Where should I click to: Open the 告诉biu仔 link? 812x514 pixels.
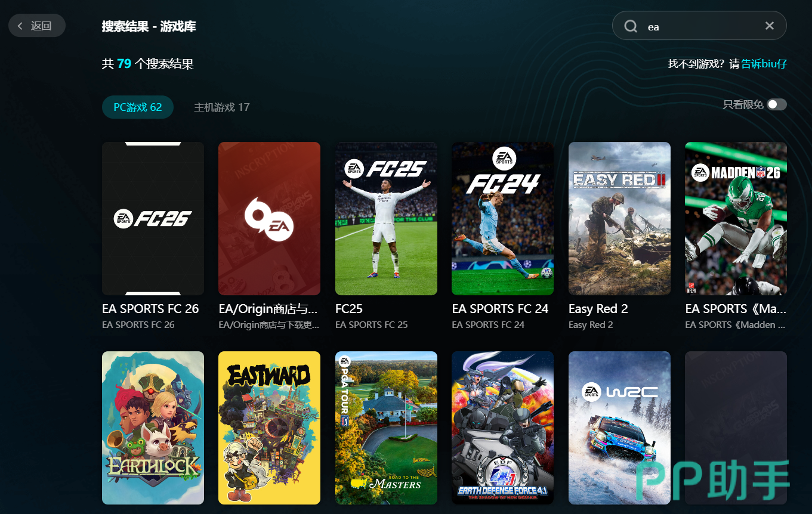[764, 64]
